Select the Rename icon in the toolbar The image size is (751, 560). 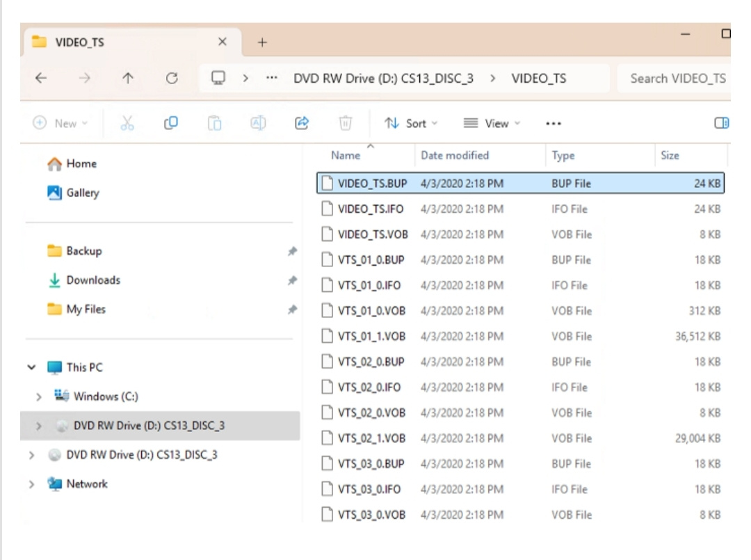258,123
